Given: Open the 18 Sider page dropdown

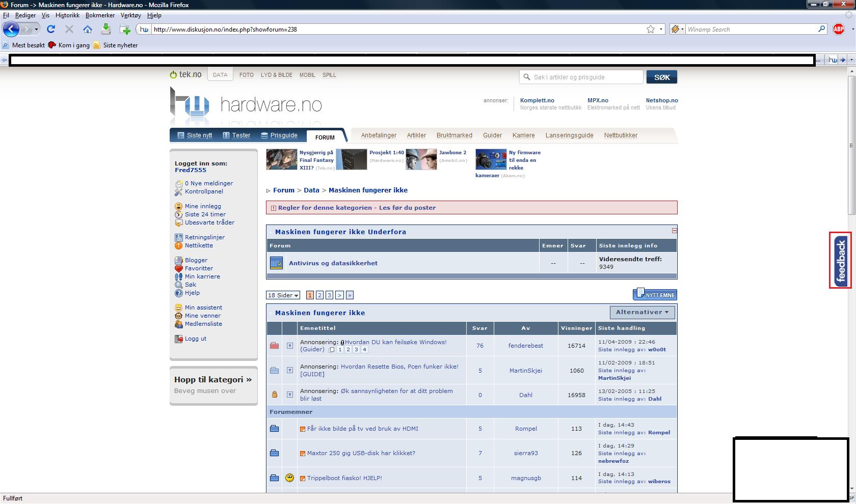Looking at the screenshot, I should (x=283, y=295).
